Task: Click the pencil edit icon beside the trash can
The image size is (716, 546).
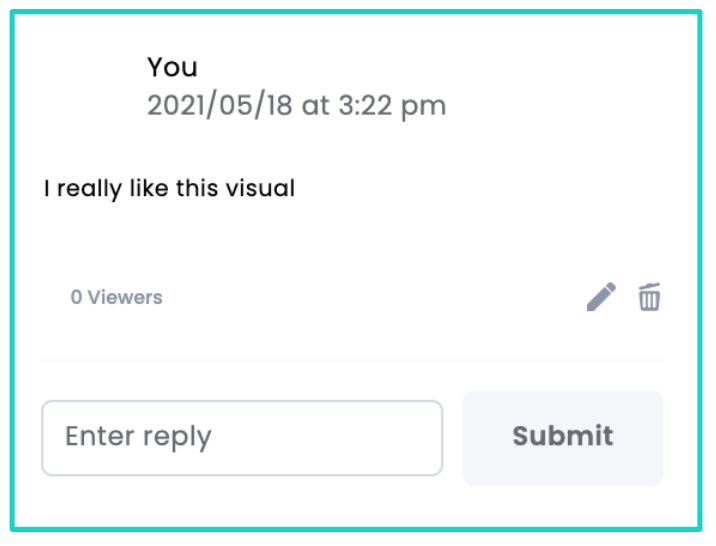Action: [601, 297]
